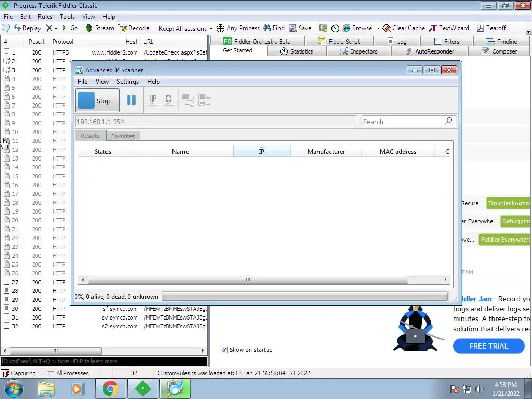
Task: Uncheck Show on startup checkbox
Action: pyautogui.click(x=224, y=350)
